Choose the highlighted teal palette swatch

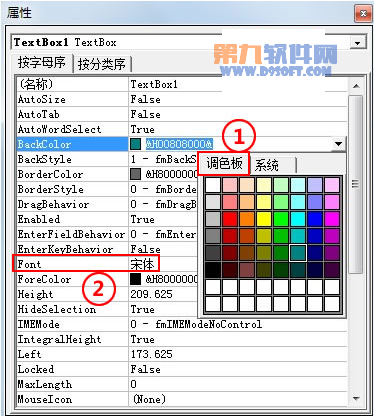click(x=298, y=253)
